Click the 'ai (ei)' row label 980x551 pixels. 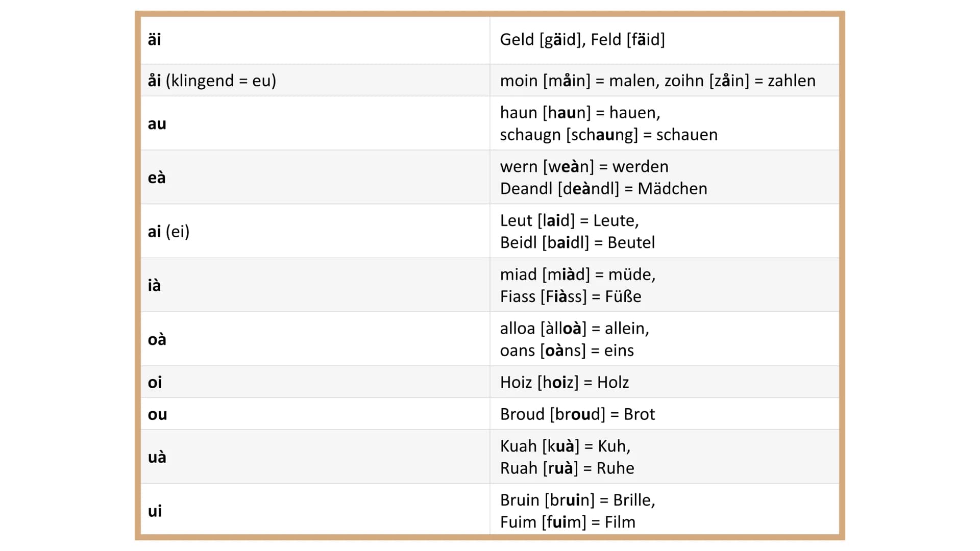coord(168,232)
